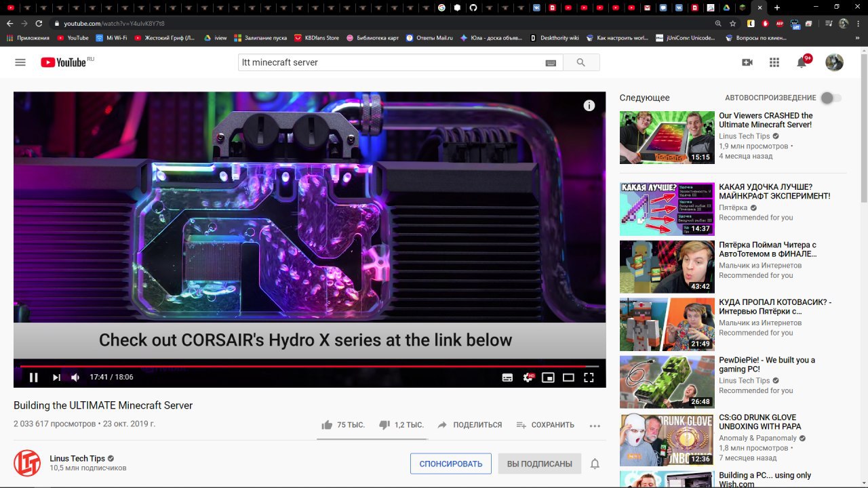The image size is (868, 488).
Task: Click the browser address bar URL
Action: coord(114,23)
